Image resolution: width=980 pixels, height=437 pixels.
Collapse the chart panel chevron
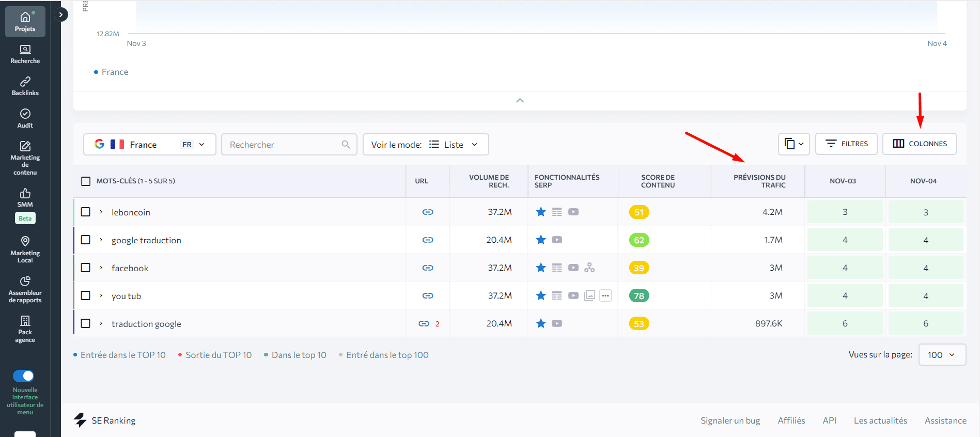[x=520, y=100]
